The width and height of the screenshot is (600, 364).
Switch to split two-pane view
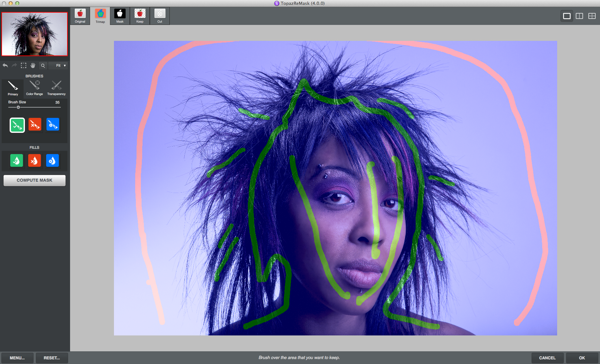point(579,16)
